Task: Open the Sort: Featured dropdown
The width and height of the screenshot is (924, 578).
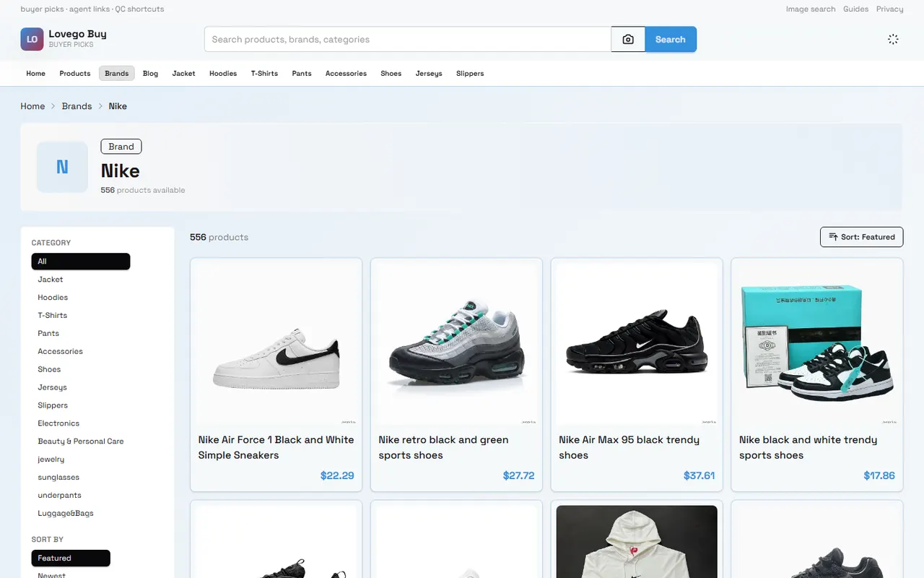Action: (861, 237)
